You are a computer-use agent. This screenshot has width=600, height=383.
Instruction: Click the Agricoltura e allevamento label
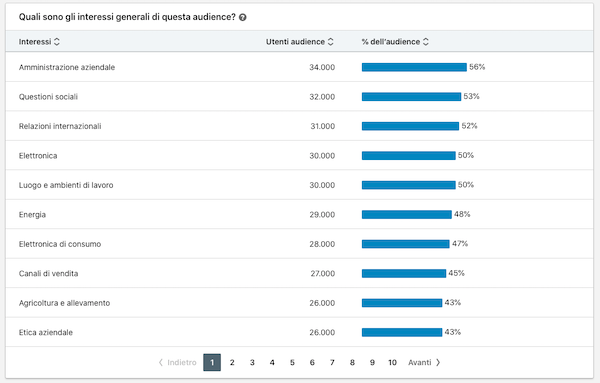[x=64, y=303]
